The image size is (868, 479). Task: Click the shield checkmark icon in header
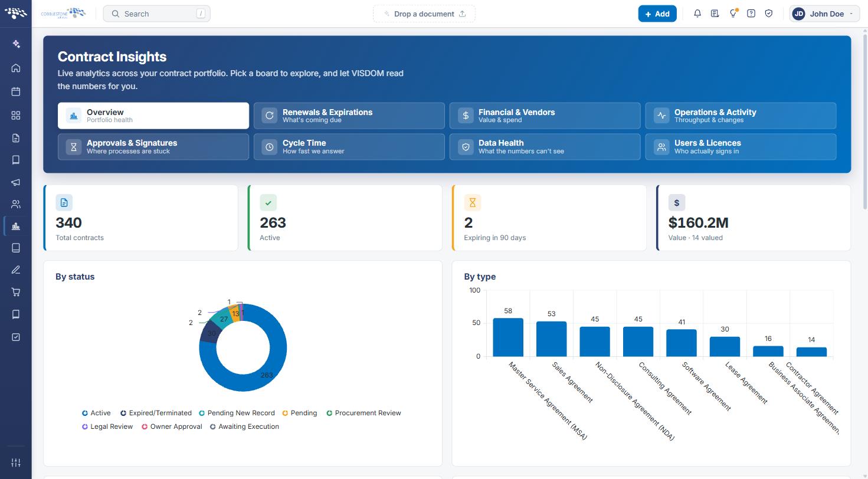[769, 14]
